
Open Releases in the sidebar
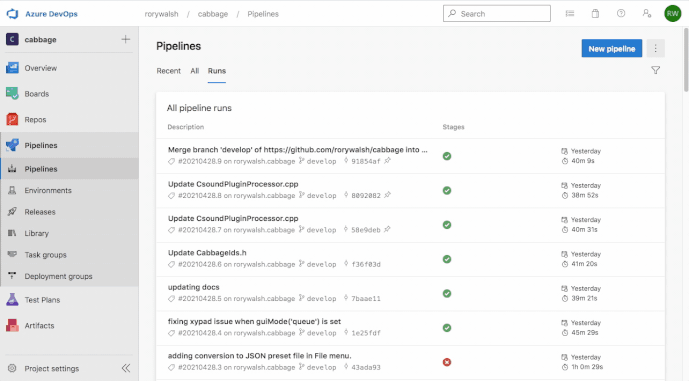pyautogui.click(x=69, y=212)
